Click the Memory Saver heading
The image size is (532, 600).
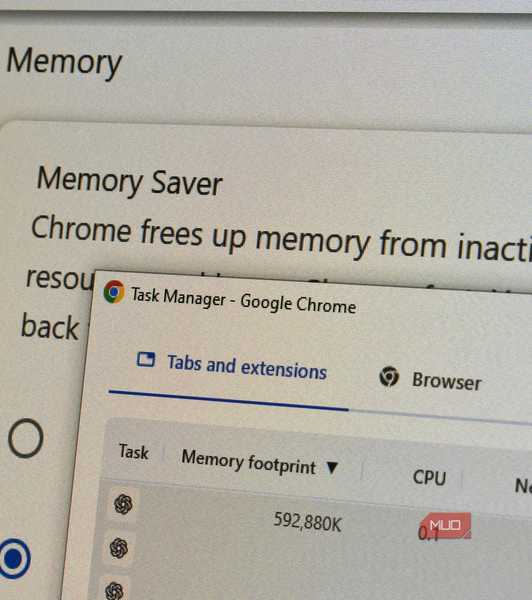(129, 182)
